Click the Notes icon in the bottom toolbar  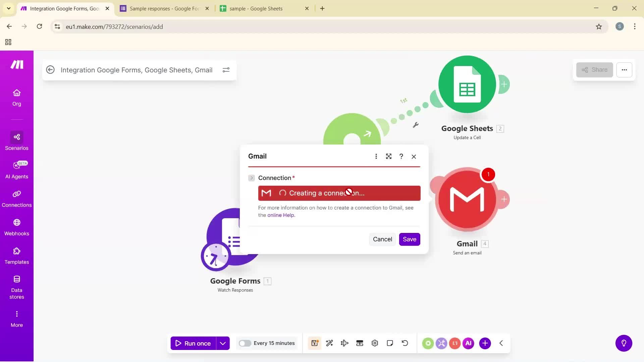pyautogui.click(x=390, y=343)
